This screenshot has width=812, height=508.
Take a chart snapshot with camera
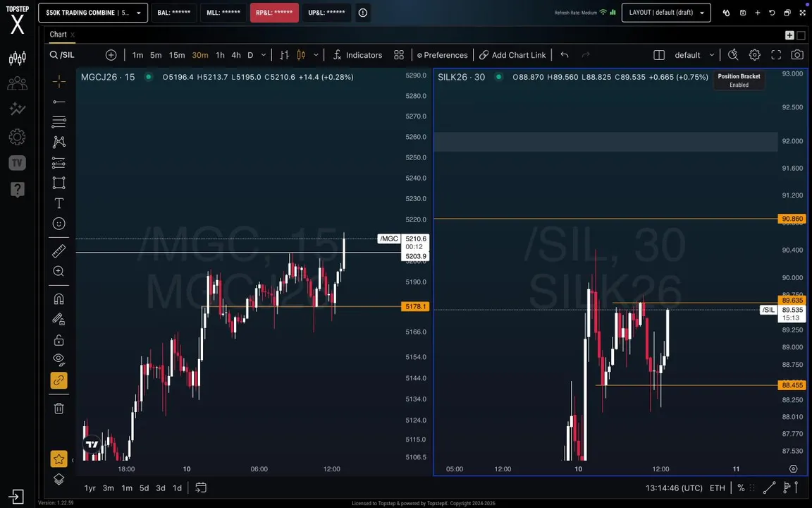click(797, 55)
